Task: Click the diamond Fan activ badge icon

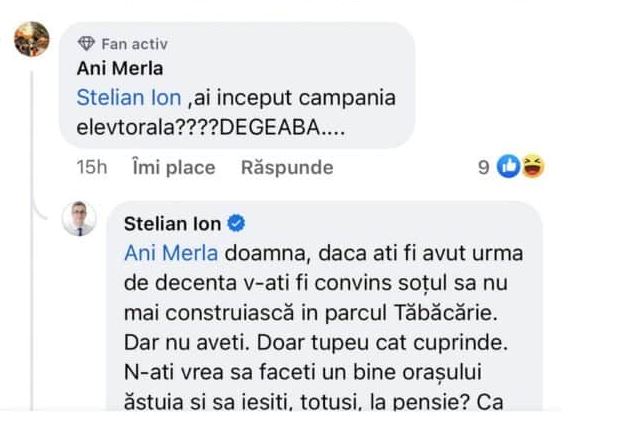Action: coord(85,44)
